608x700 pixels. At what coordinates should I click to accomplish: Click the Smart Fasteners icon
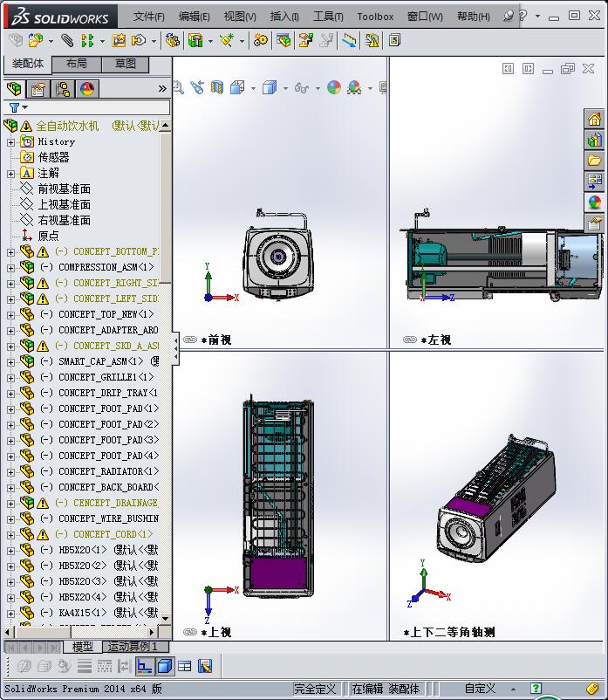tap(119, 41)
